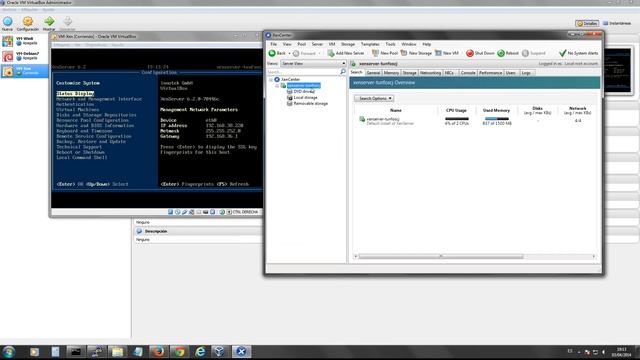This screenshot has height=360, width=640.
Task: Open the Templates menu in XenCenter
Action: pos(370,44)
